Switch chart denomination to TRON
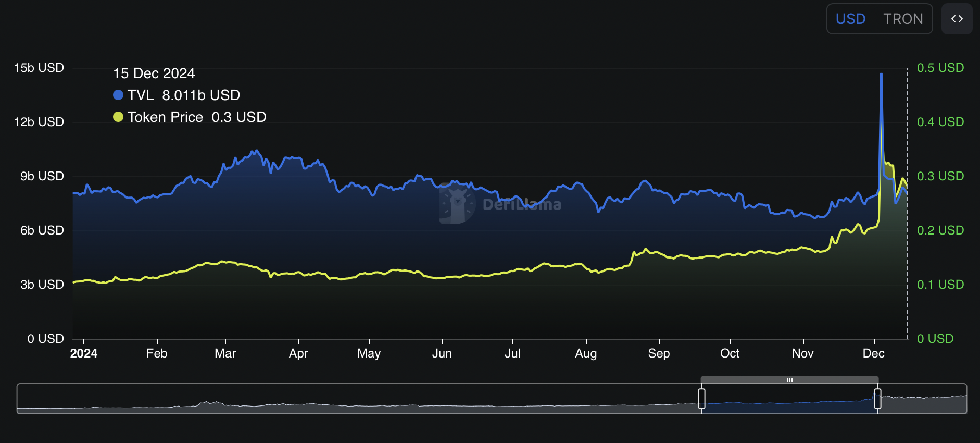Image resolution: width=980 pixels, height=443 pixels. tap(903, 19)
